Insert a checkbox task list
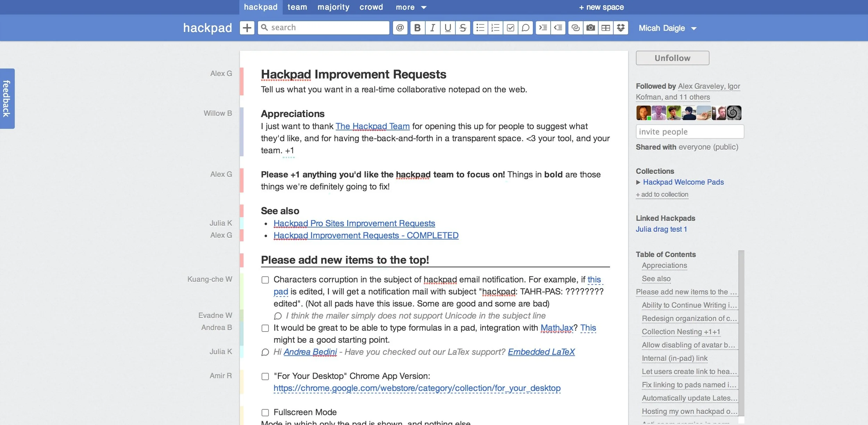The height and width of the screenshot is (425, 868). [510, 28]
